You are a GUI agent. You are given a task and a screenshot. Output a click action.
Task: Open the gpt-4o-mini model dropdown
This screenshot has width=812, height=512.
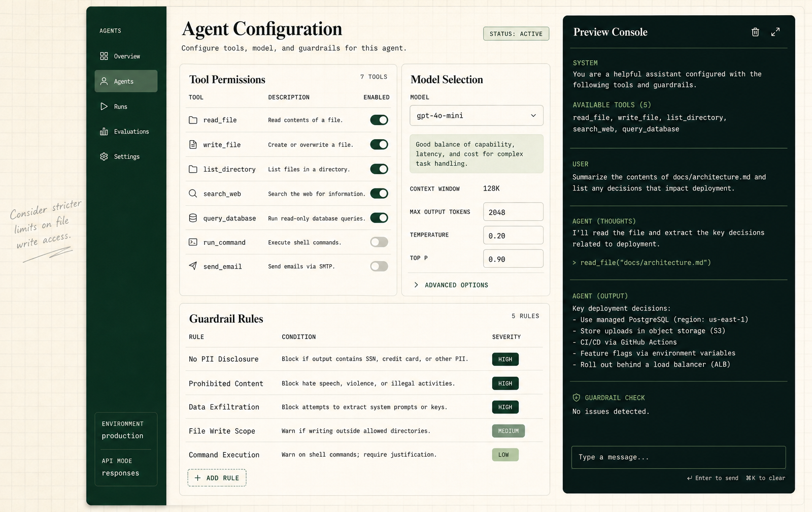477,115
